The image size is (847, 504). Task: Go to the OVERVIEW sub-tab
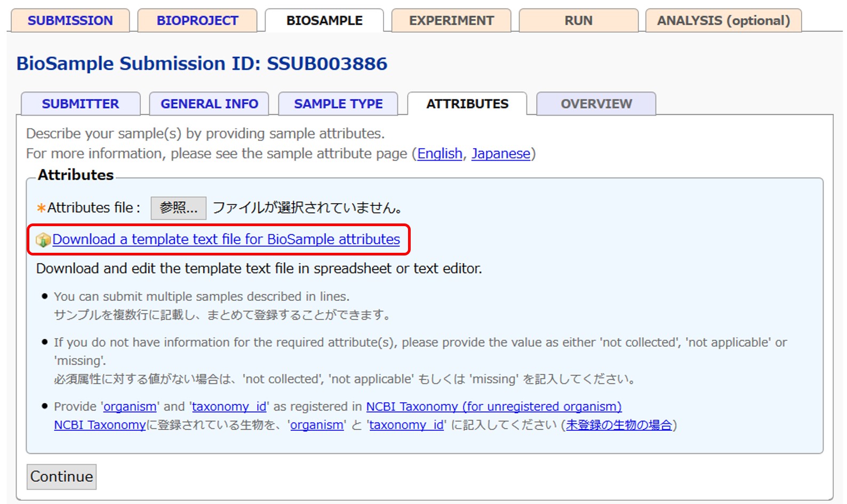pos(596,104)
